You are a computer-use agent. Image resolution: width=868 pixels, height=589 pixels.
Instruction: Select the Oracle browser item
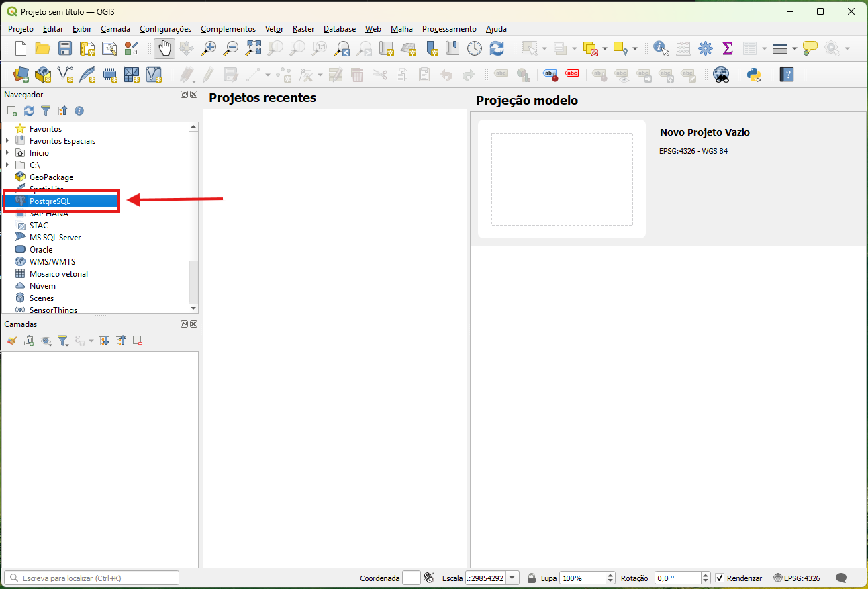(x=41, y=250)
